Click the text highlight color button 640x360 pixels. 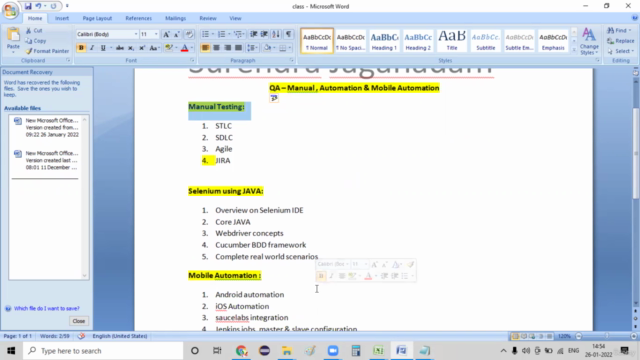[x=169, y=48]
